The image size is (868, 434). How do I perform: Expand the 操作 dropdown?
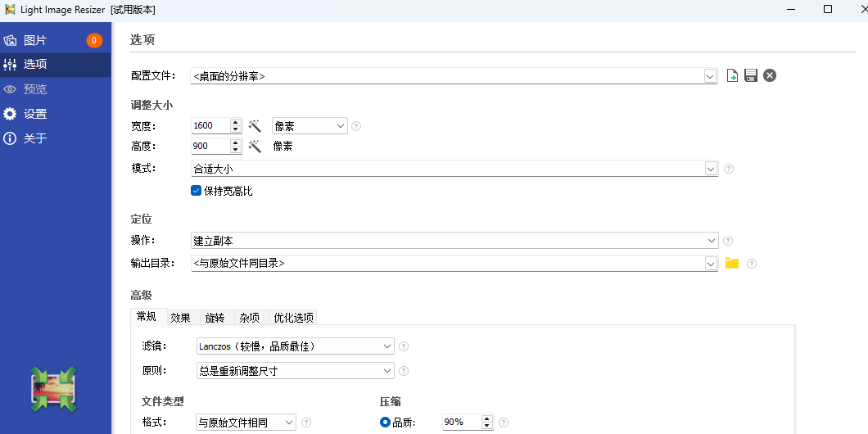(x=454, y=241)
